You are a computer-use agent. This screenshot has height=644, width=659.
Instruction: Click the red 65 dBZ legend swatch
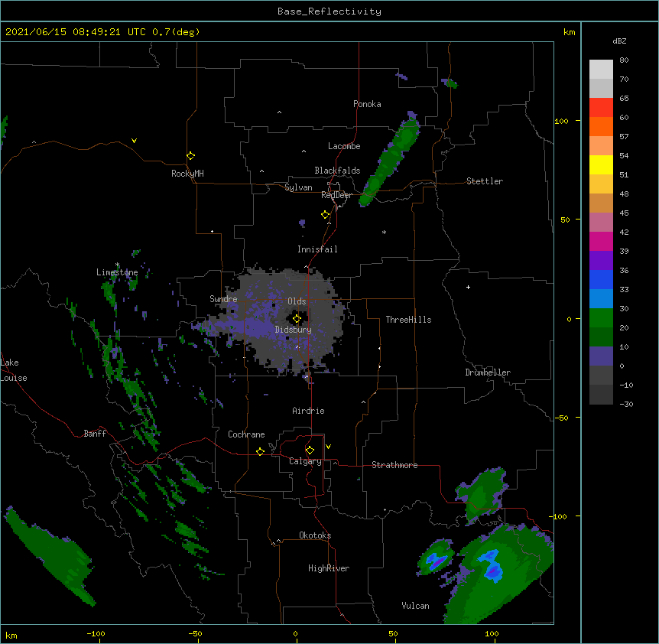pos(601,108)
